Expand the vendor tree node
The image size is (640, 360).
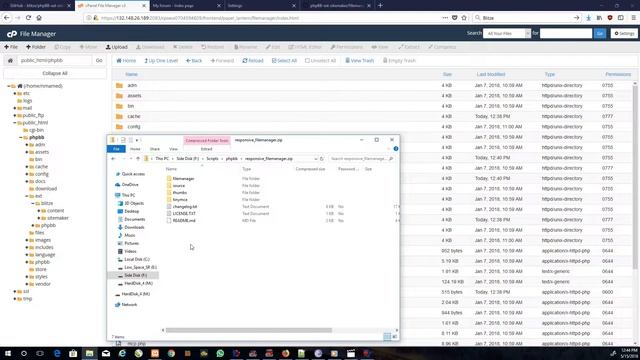(27, 284)
